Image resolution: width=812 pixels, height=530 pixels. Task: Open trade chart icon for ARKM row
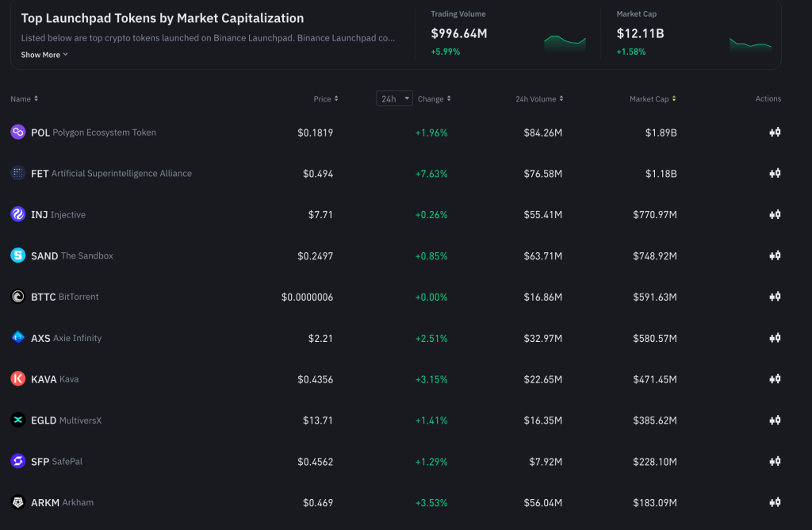[x=775, y=502]
